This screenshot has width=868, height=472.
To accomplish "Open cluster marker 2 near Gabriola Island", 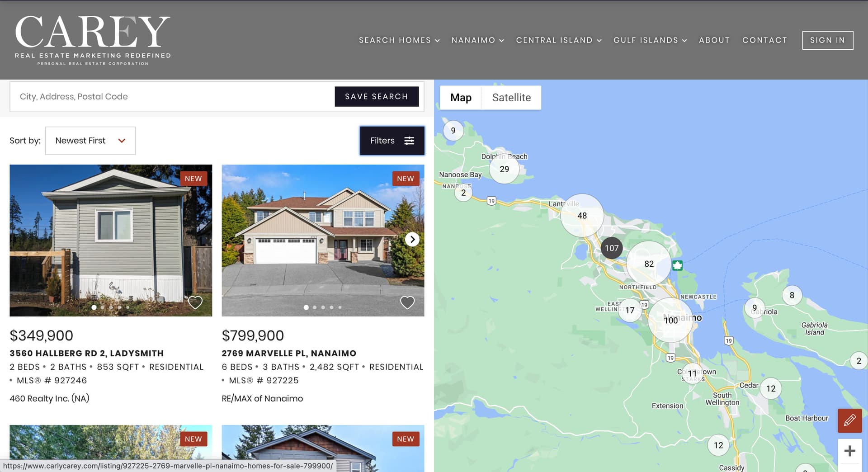I will (x=859, y=361).
